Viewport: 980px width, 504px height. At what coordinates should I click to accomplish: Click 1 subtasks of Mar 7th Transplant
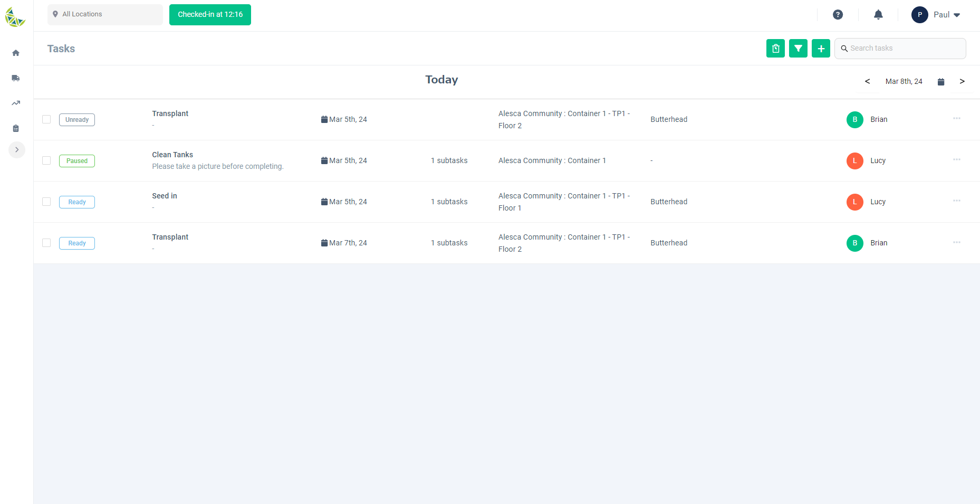coord(449,243)
